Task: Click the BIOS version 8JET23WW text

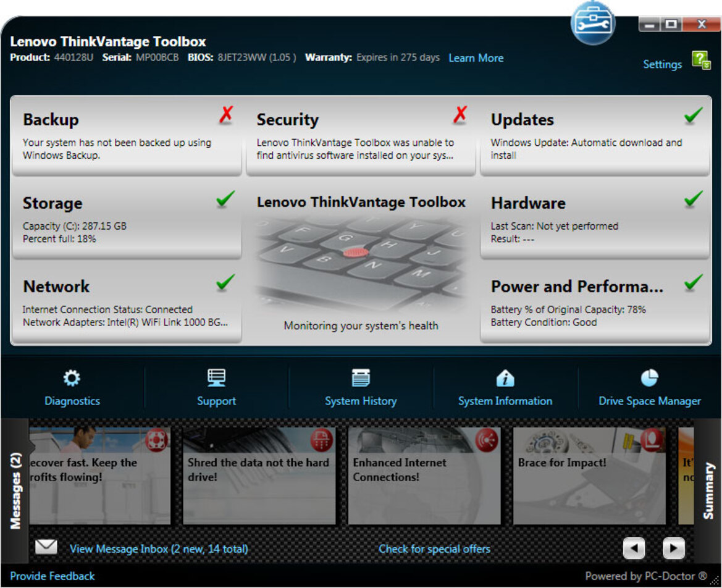Action: tap(256, 57)
